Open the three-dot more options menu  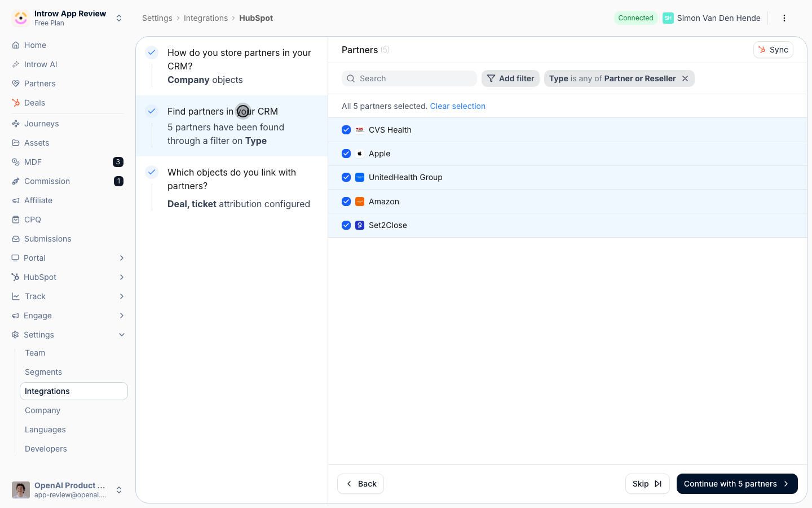pos(784,18)
